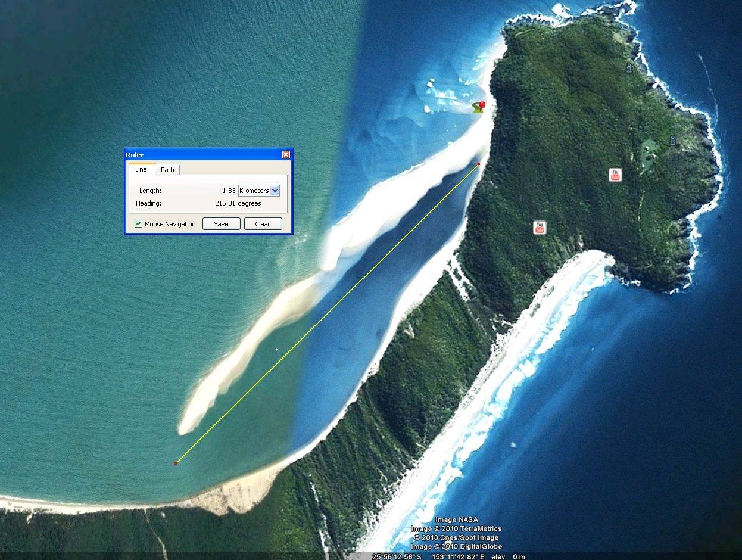Close the Ruler dialog
Image resolution: width=742 pixels, height=560 pixels.
(x=286, y=154)
